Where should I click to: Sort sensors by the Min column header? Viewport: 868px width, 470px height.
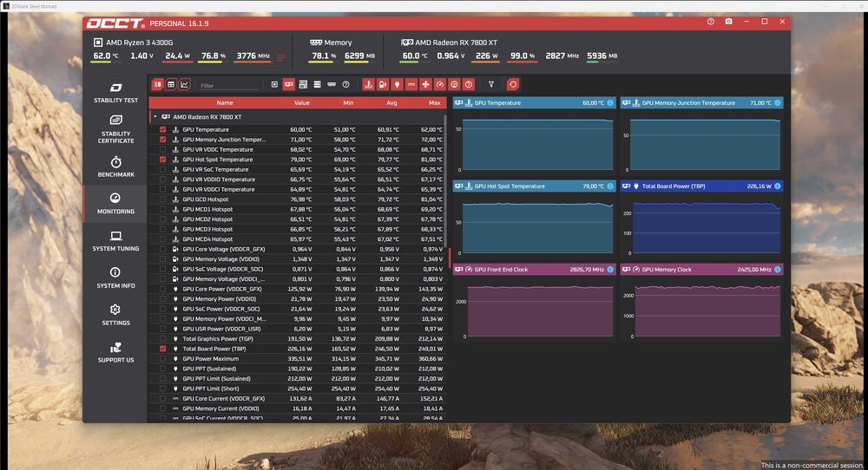(x=348, y=103)
